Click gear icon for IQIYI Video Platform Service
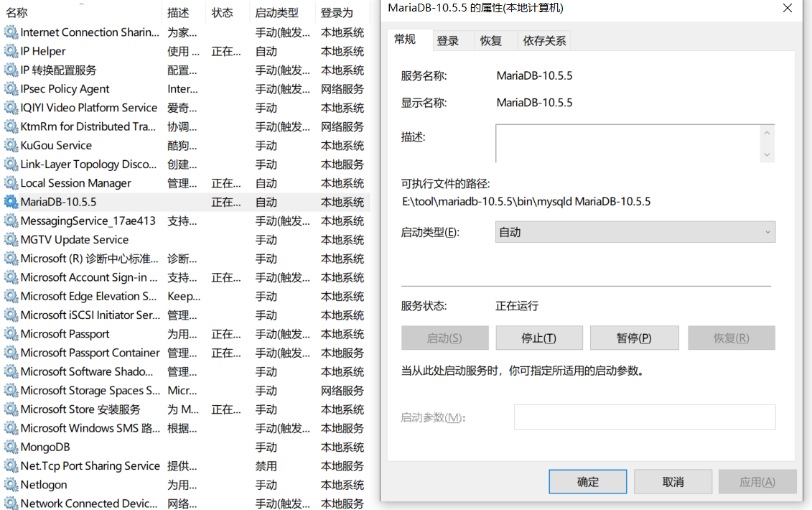Screen dimensions: 812x510 click(x=11, y=108)
